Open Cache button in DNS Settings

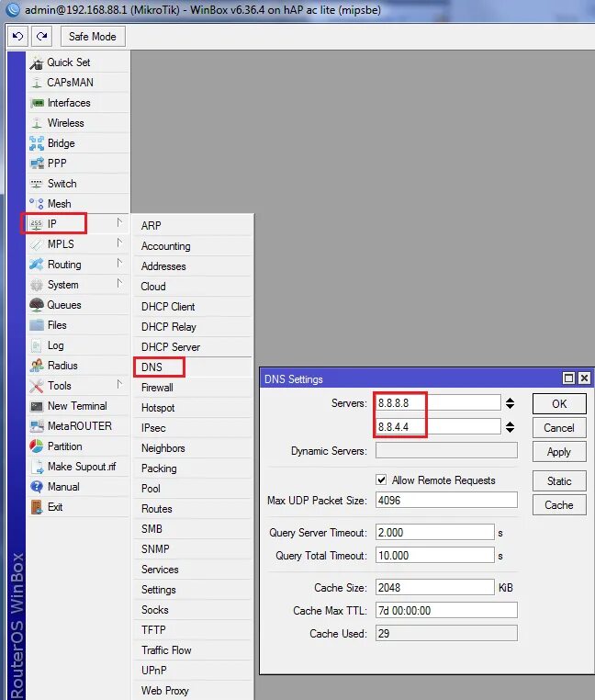pos(559,505)
